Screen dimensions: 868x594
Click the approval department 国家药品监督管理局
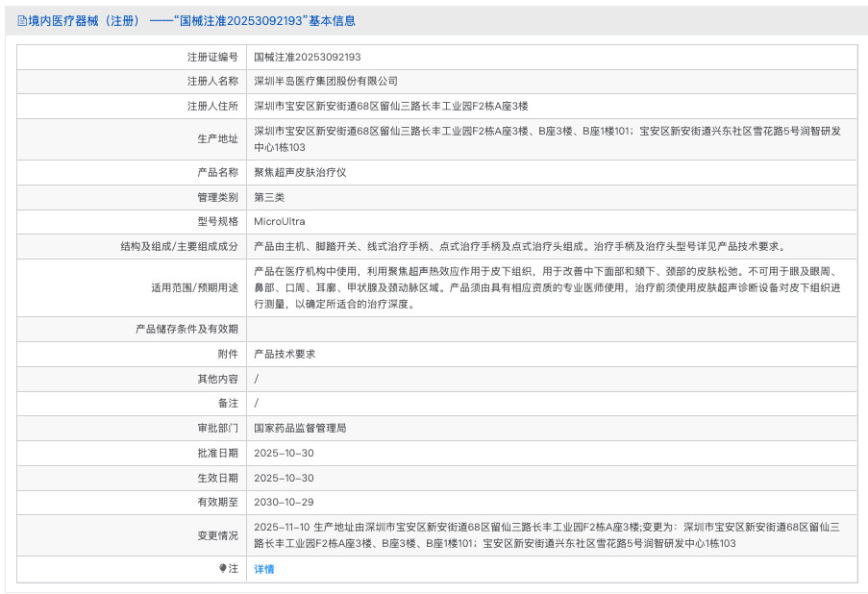coord(299,428)
